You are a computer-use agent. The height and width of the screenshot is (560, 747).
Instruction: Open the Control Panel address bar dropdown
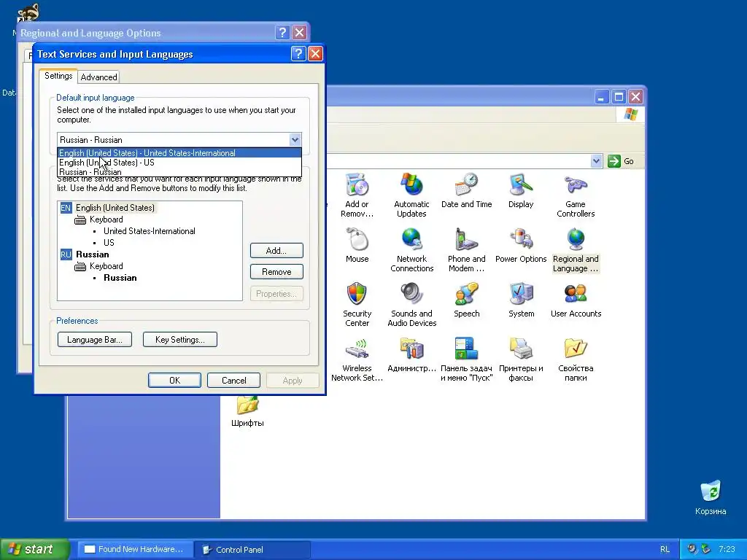click(x=596, y=161)
